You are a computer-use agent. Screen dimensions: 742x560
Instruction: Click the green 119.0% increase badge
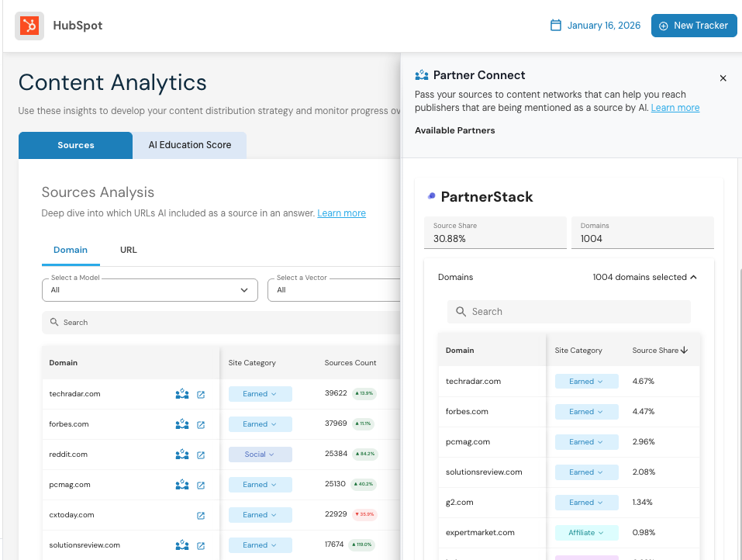click(362, 544)
